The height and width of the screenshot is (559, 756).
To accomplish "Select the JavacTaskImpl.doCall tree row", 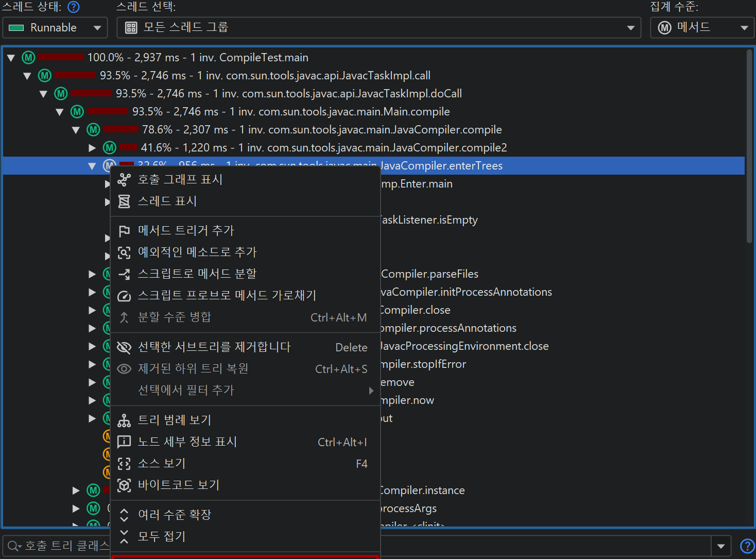I will (x=288, y=94).
